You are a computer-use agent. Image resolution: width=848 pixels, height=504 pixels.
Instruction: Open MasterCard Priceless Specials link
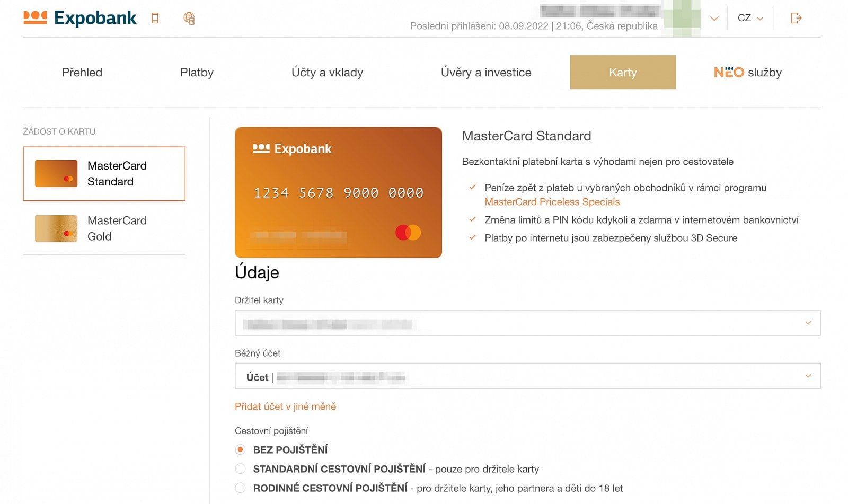(x=552, y=202)
